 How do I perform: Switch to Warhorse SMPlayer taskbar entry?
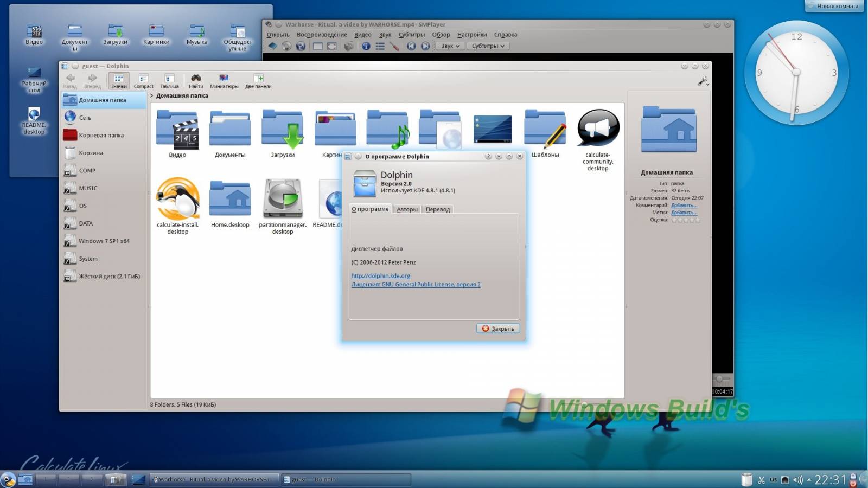[213, 479]
